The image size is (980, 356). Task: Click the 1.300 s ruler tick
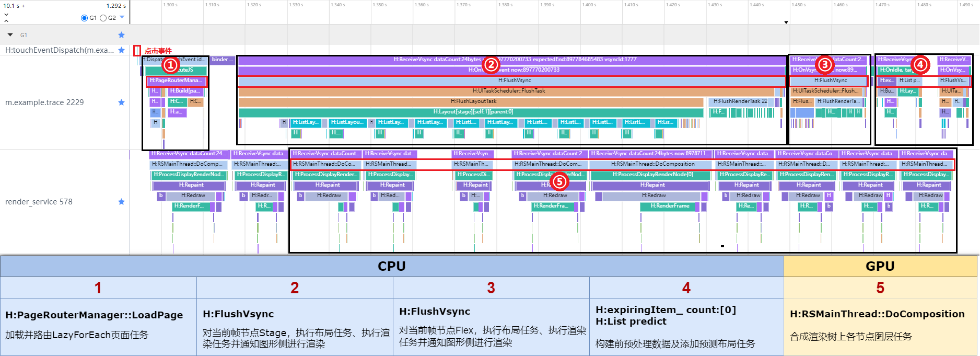click(170, 5)
